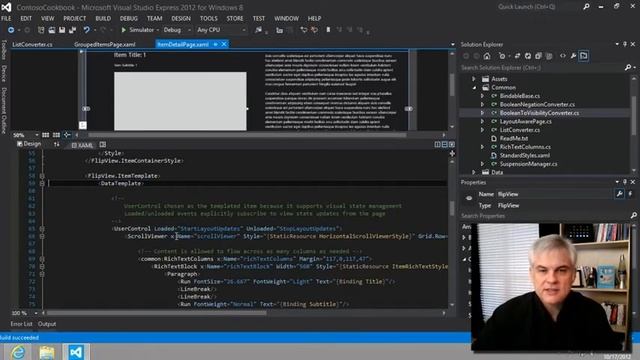Click the Properties wrench icon beside Name field
The width and height of the screenshot is (640, 360).
click(620, 194)
